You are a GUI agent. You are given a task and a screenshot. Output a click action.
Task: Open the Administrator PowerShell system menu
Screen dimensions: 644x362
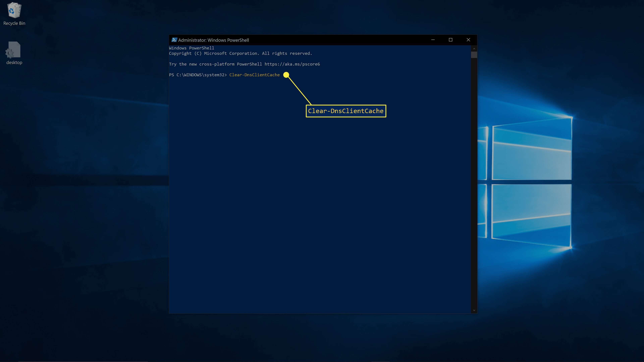(x=174, y=40)
